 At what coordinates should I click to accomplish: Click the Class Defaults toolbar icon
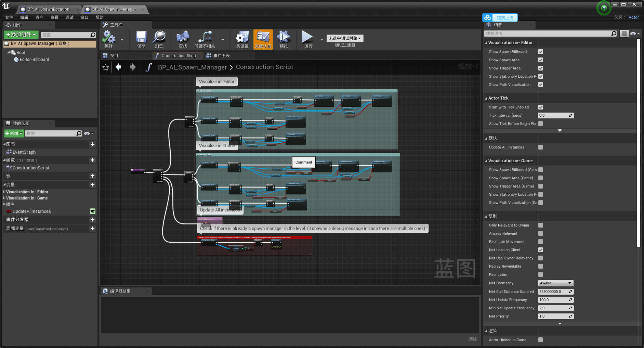263,39
